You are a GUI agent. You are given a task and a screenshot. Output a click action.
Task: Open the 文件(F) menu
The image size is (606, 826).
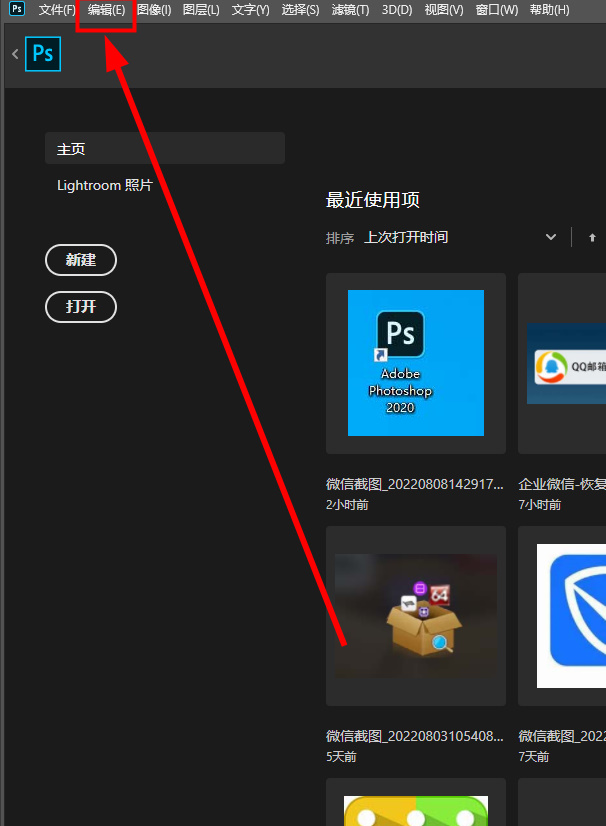[x=57, y=10]
